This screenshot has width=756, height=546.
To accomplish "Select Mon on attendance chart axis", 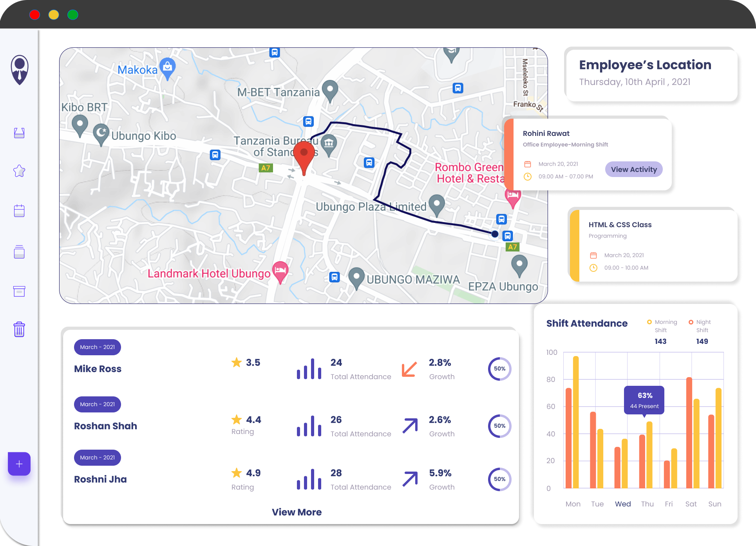I will point(573,504).
